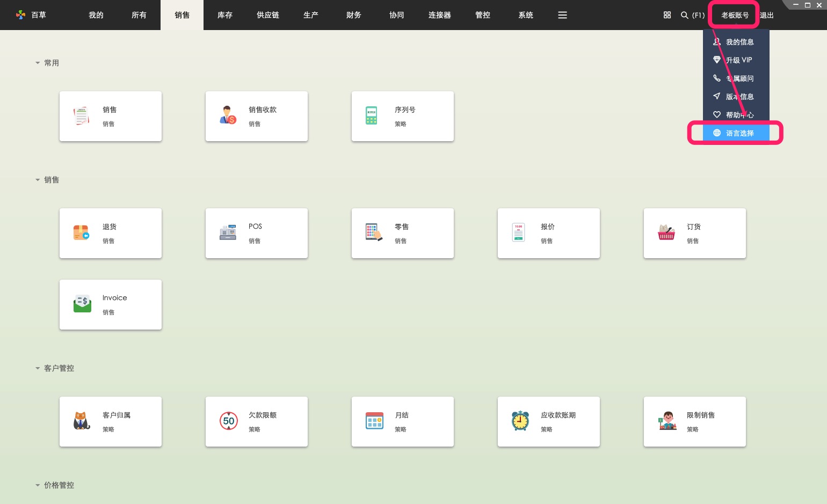
Task: Click the paper-plane icon beside 版本信息
Action: [717, 96]
